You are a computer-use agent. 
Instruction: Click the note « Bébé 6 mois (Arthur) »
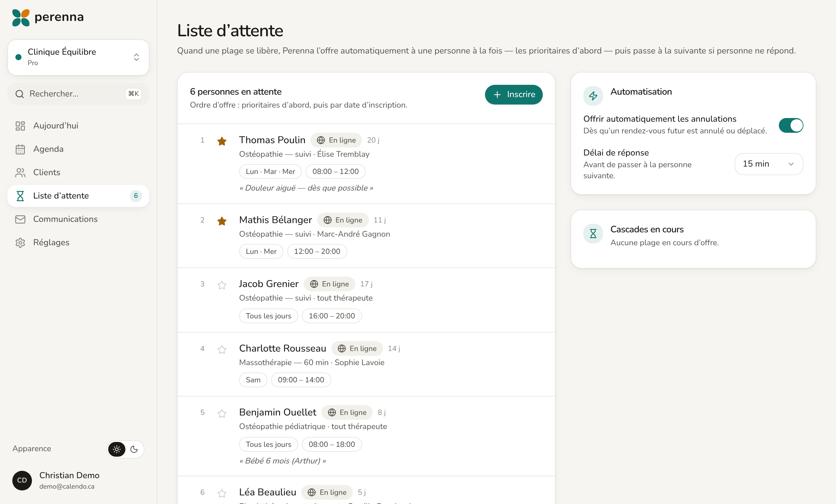tap(283, 461)
